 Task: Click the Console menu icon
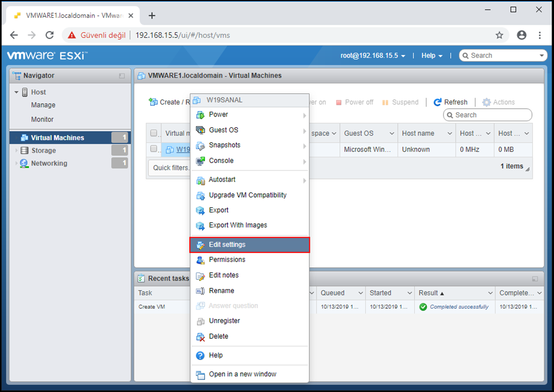(x=200, y=161)
